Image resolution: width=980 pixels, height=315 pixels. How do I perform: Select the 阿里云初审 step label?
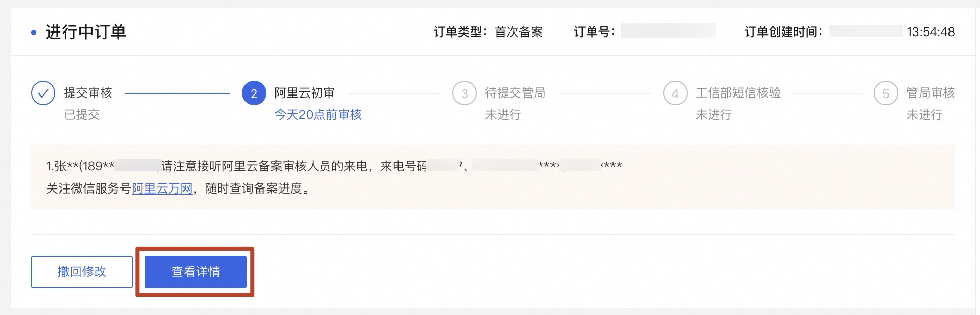point(304,93)
